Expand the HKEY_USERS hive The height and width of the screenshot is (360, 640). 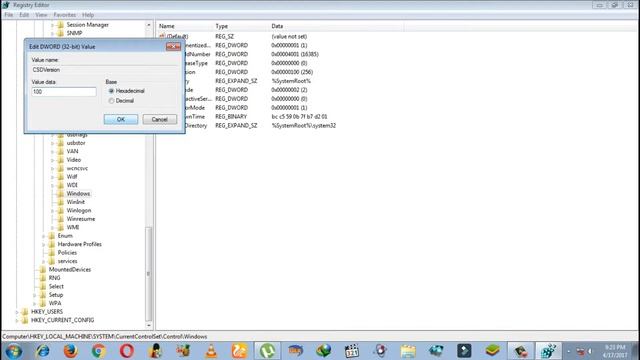click(x=17, y=312)
